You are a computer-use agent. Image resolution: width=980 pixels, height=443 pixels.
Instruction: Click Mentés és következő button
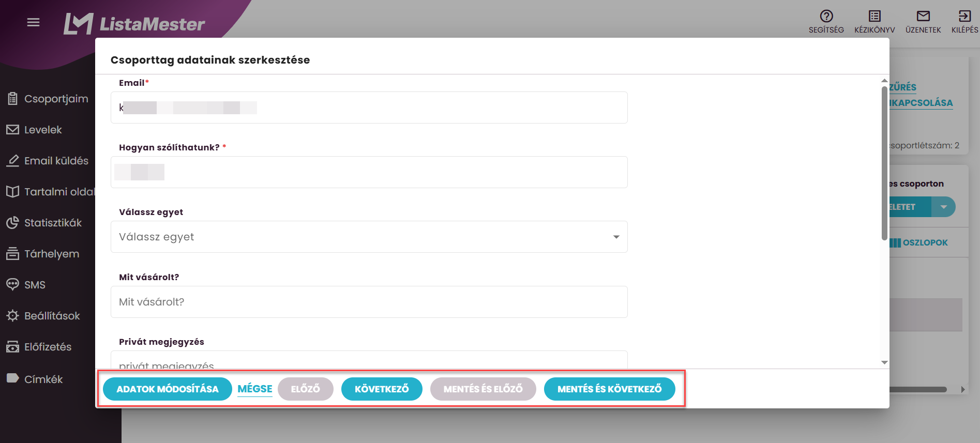610,389
